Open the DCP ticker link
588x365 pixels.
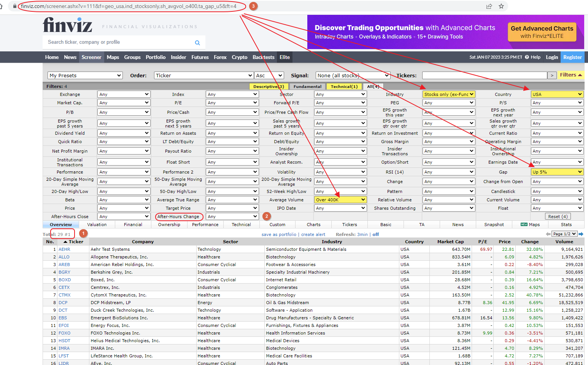(x=63, y=303)
